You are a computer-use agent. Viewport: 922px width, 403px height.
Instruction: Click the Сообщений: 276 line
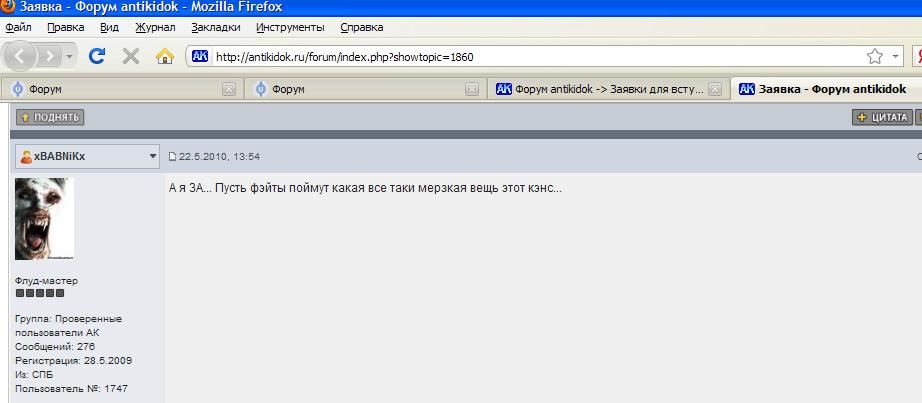point(55,347)
